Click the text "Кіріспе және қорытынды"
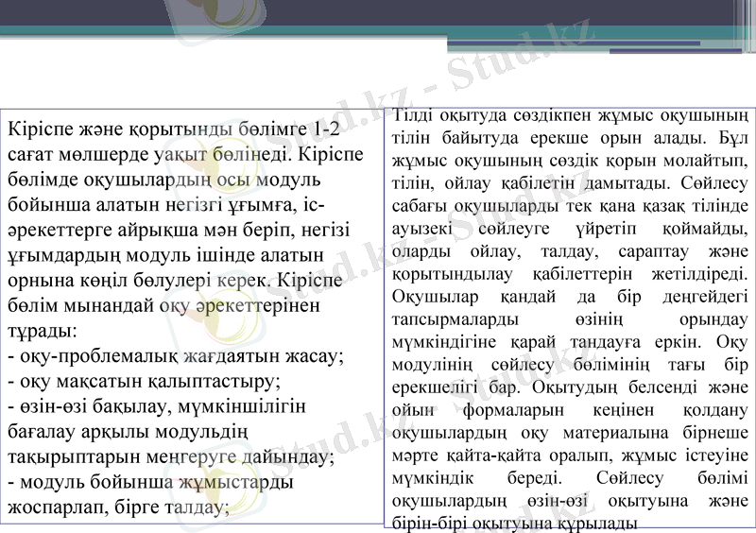 [x=121, y=129]
